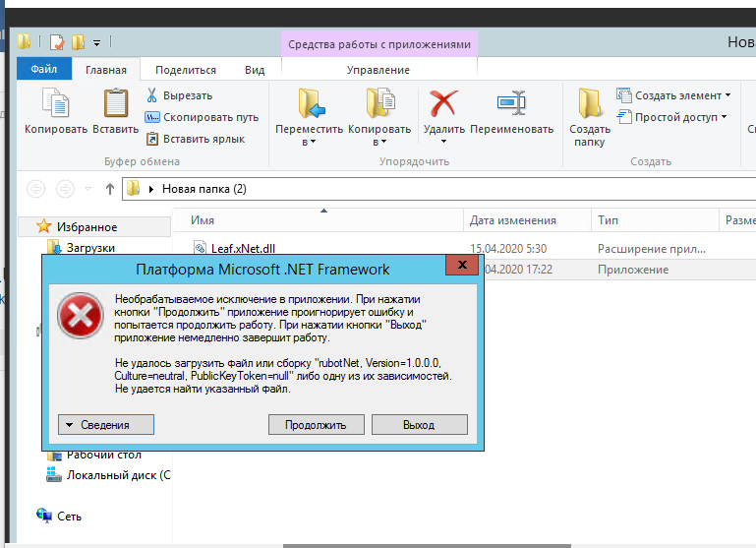Click the Удалить red X icon
Image resolution: width=756 pixels, height=548 pixels.
443,104
